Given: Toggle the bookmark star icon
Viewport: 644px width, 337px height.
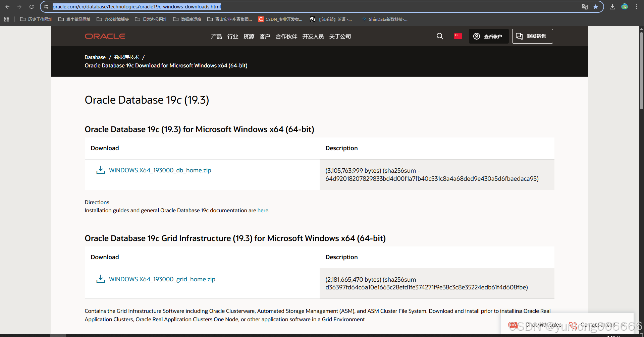Looking at the screenshot, I should (x=596, y=7).
